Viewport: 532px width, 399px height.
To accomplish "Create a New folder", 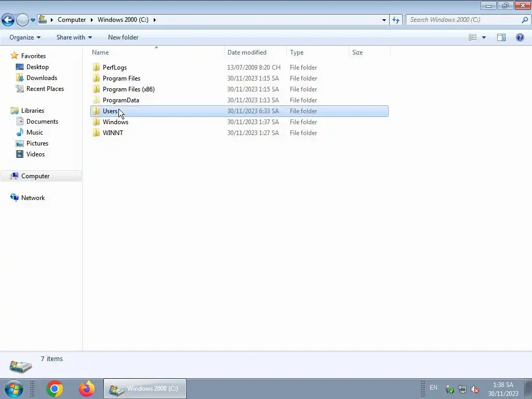I will (x=123, y=37).
